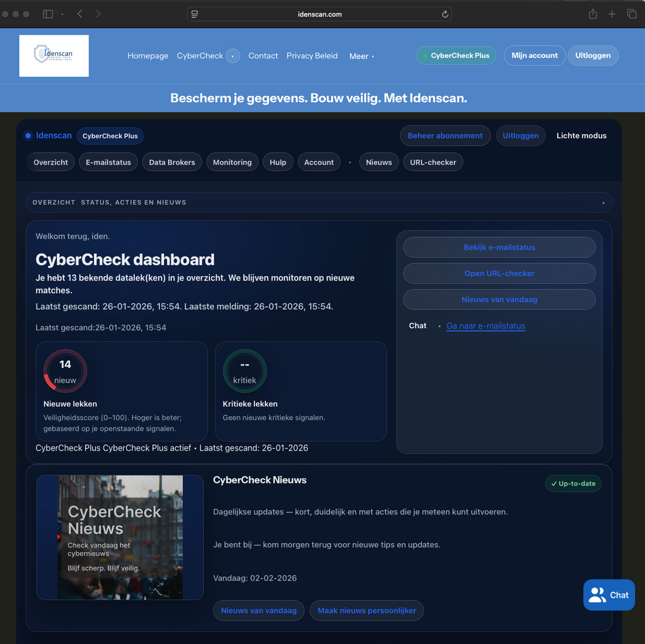Open the Share sheet icon in Safari
645x644 pixels.
[x=592, y=13]
